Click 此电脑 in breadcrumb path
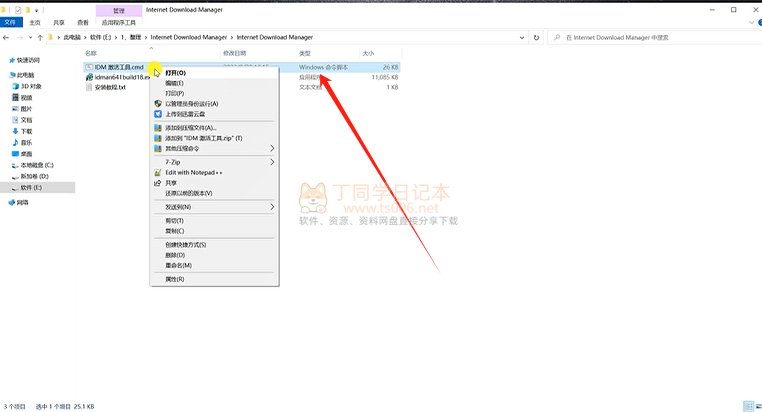The image size is (762, 412). (x=72, y=37)
